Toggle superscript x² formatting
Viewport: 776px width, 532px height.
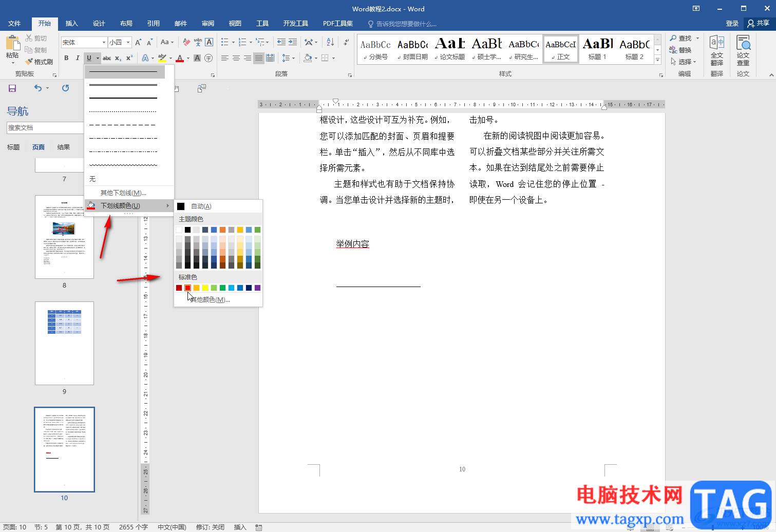click(x=129, y=58)
